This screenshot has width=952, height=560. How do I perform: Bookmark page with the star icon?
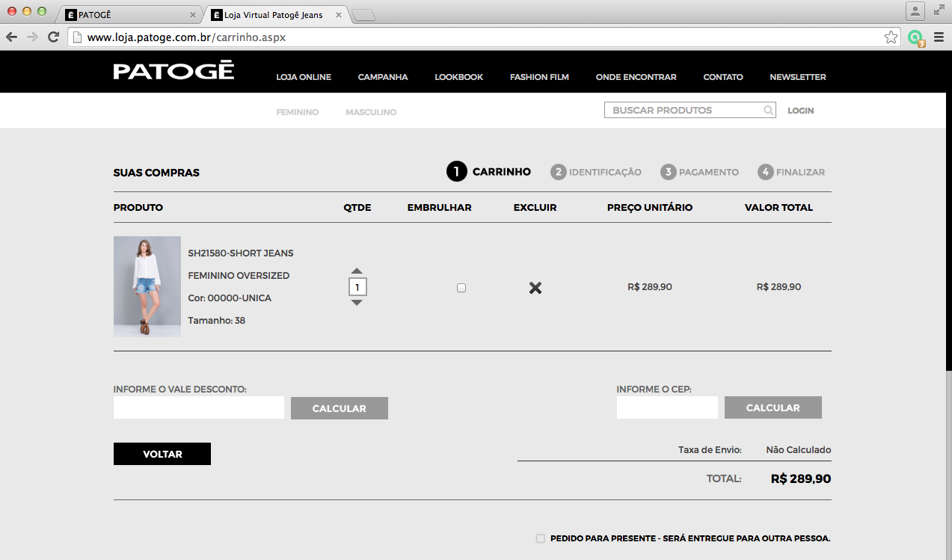(891, 37)
